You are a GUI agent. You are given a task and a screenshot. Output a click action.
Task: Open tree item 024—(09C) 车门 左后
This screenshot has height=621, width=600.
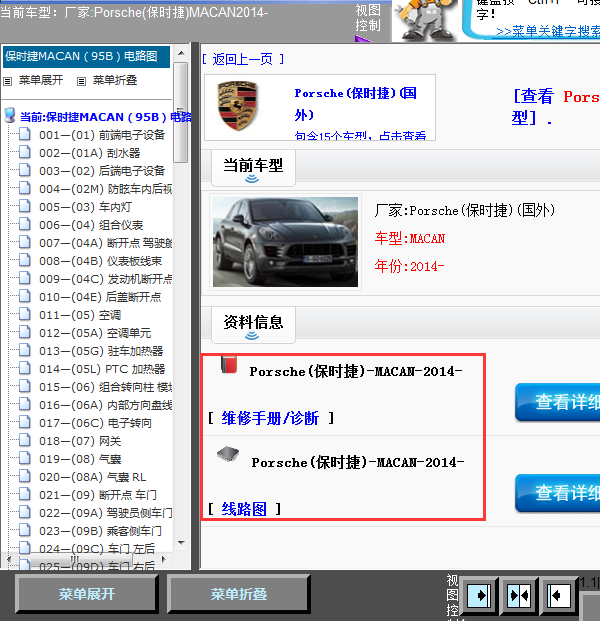(97, 549)
